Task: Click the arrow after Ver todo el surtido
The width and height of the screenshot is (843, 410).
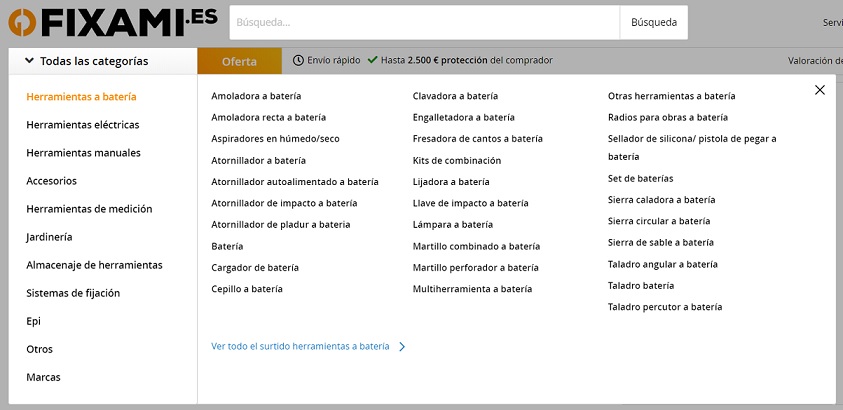Action: (402, 347)
